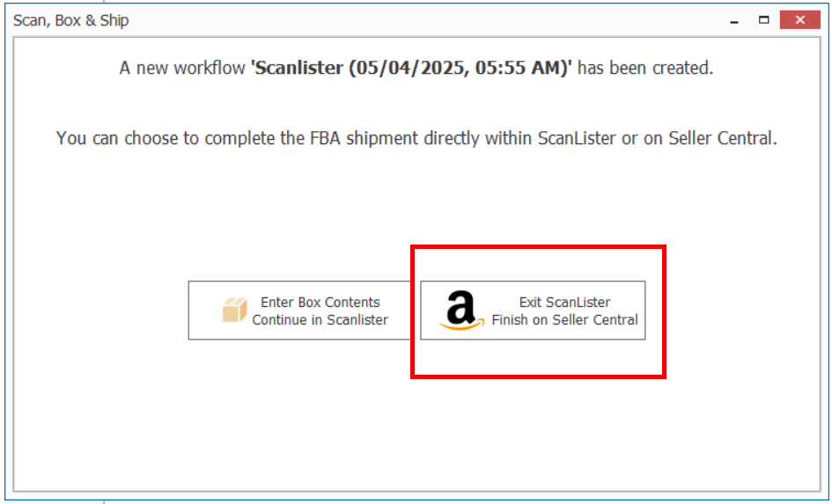Screen dimensions: 832x504
Task: Minimize the Scan, Box & Ship window
Action: pos(734,20)
